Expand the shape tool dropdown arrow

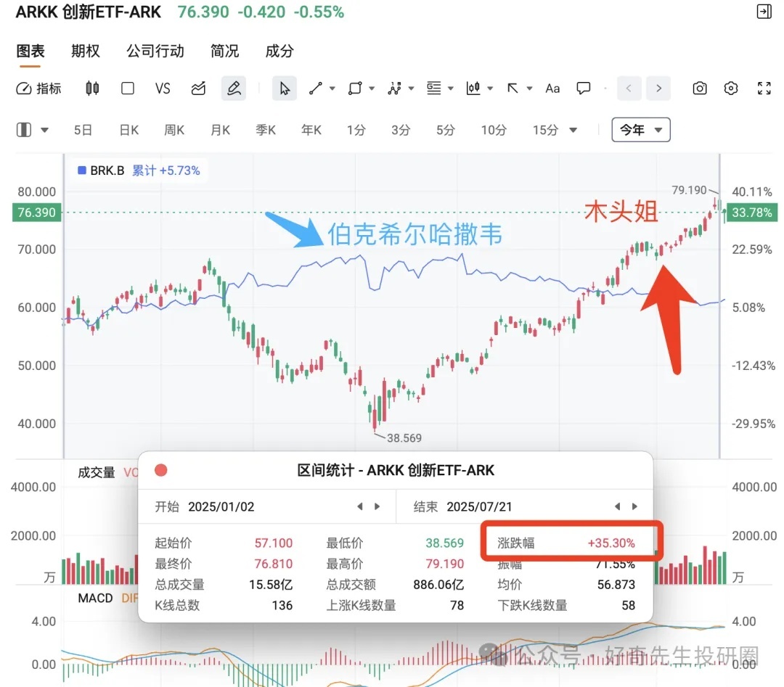point(372,89)
